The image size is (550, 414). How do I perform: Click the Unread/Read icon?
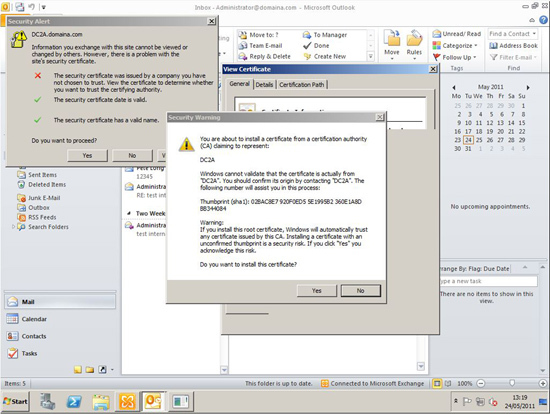(457, 34)
